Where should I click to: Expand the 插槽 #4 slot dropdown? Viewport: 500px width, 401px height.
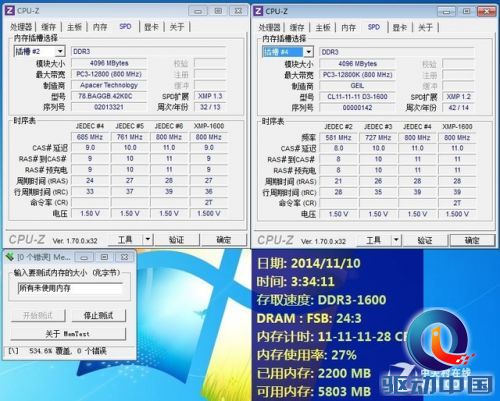[309, 52]
